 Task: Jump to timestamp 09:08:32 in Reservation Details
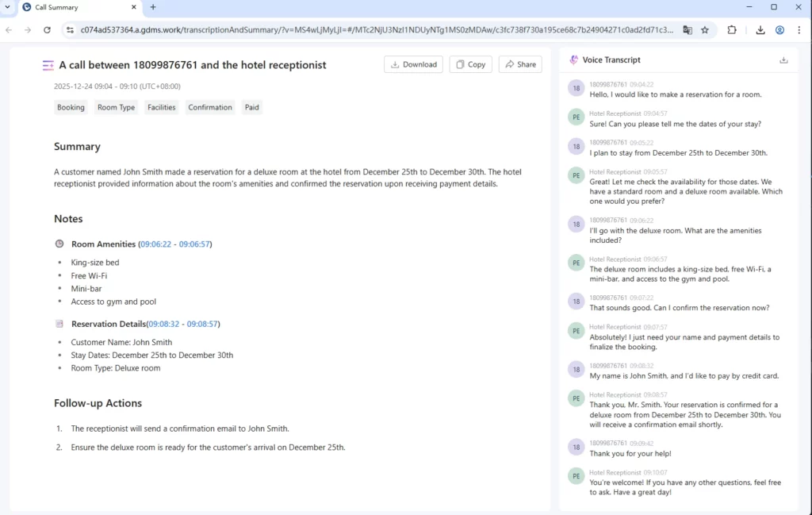(163, 324)
